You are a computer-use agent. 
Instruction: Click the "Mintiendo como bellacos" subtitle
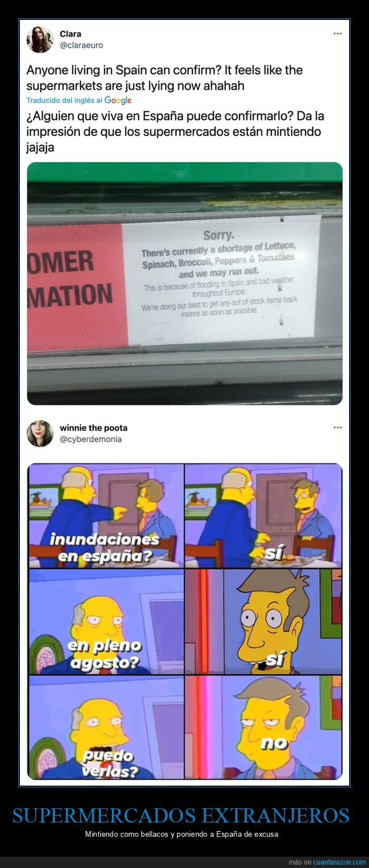[181, 834]
